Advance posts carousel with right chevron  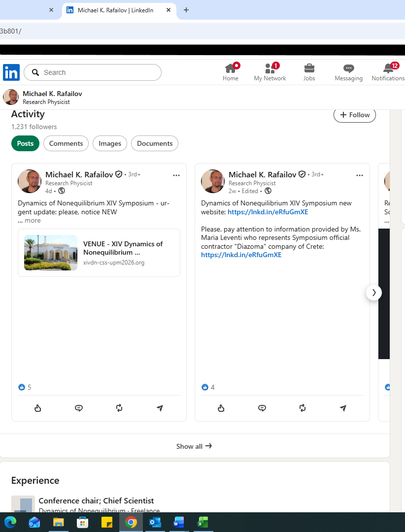pyautogui.click(x=374, y=293)
